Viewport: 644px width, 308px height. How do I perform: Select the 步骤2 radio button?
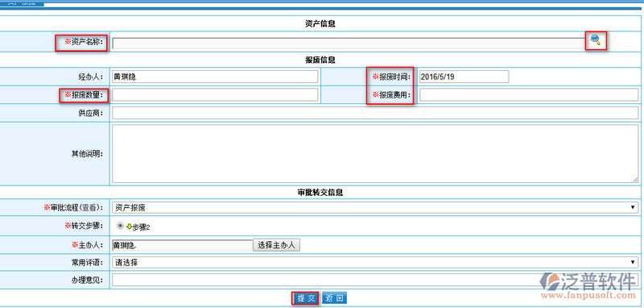point(120,226)
